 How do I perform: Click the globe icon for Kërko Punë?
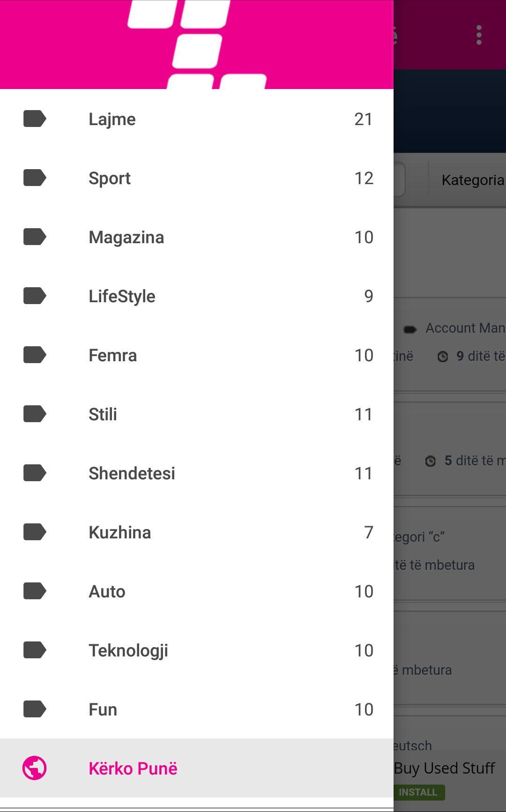pos(35,768)
